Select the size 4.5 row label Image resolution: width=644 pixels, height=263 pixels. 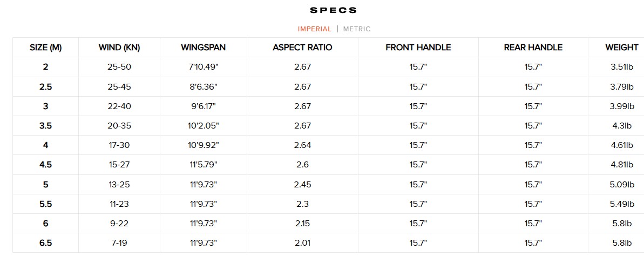pos(45,165)
